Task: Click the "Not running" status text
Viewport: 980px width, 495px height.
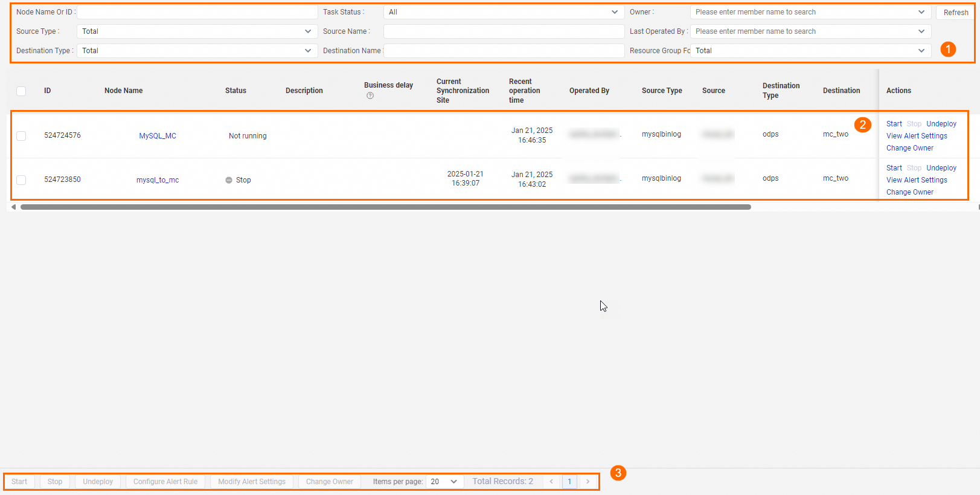Action: coord(248,136)
